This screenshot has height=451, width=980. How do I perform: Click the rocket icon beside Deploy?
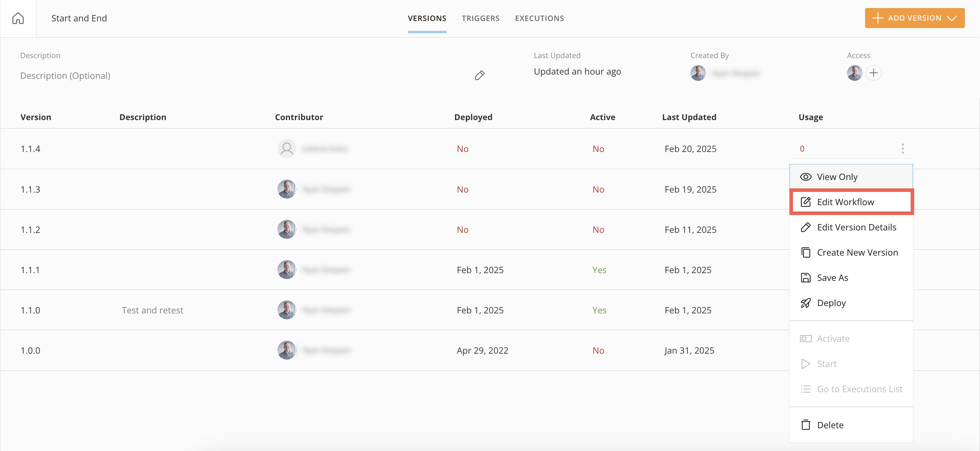(805, 303)
